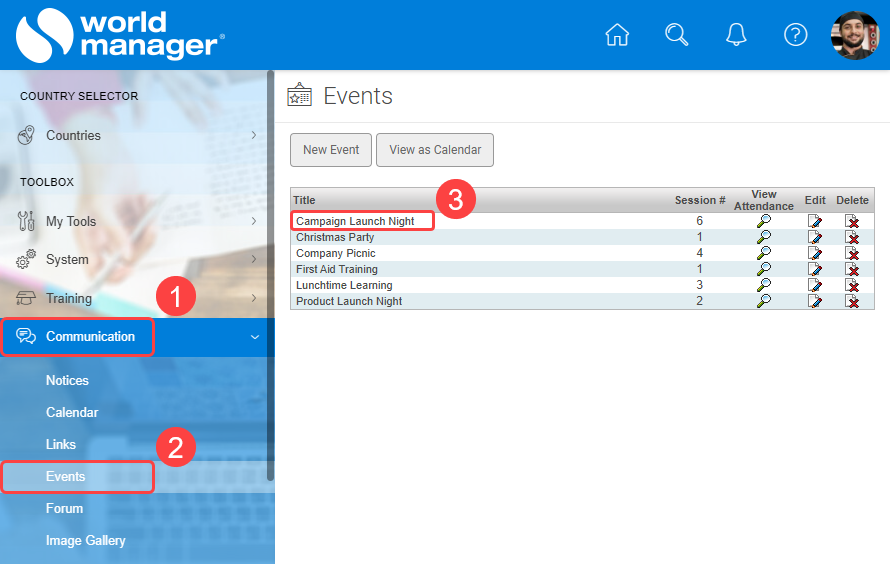The height and width of the screenshot is (564, 890).
Task: Select Forum from Communication submenu
Action: pyautogui.click(x=64, y=508)
